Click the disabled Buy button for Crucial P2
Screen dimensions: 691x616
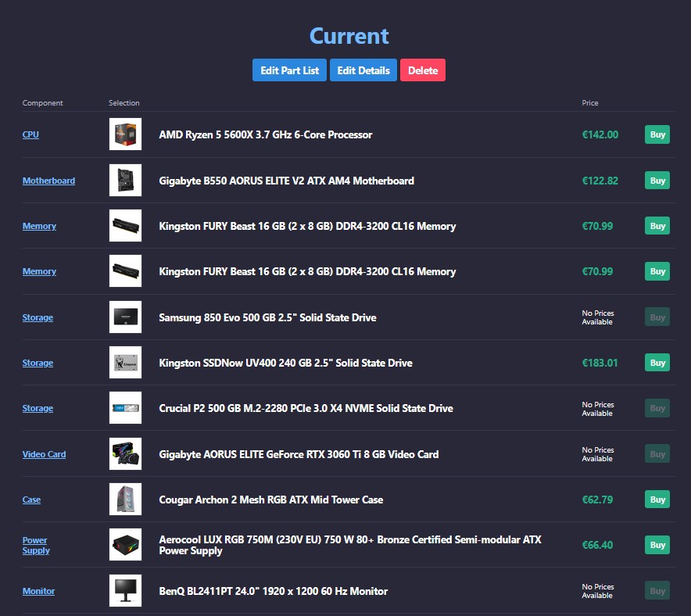coord(657,408)
